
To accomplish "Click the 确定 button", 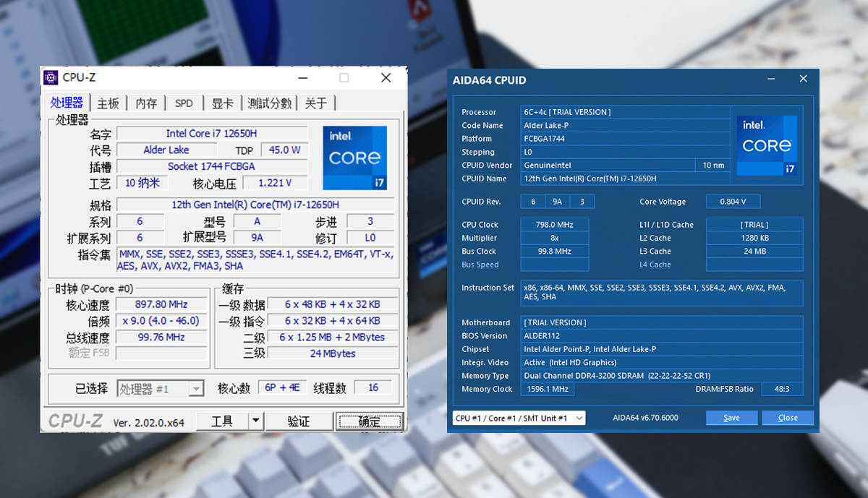I will pos(369,421).
